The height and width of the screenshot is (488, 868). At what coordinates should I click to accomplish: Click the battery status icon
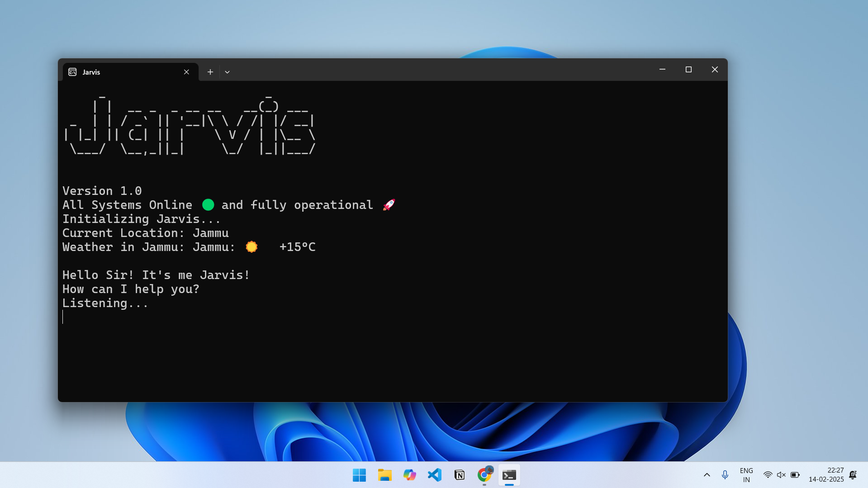(795, 475)
